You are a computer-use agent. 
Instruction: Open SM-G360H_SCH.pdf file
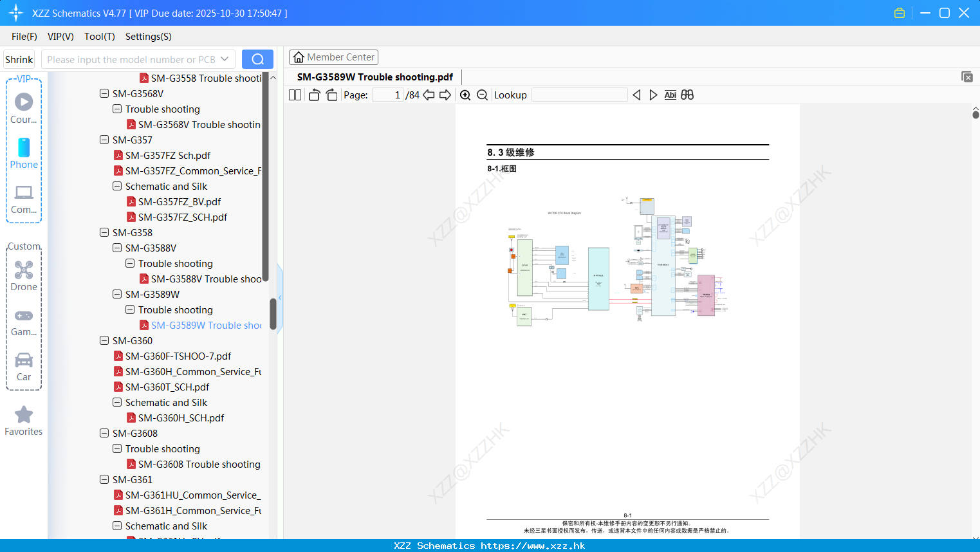[175, 418]
